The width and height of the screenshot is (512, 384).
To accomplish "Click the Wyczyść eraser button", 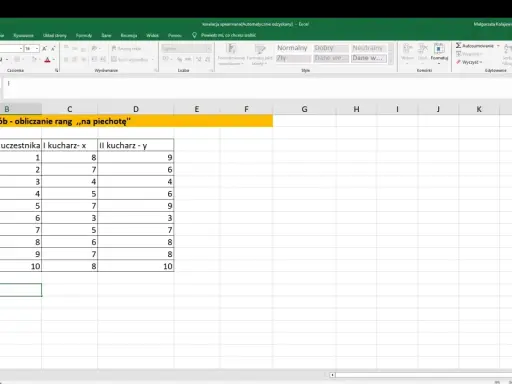I will point(469,62).
